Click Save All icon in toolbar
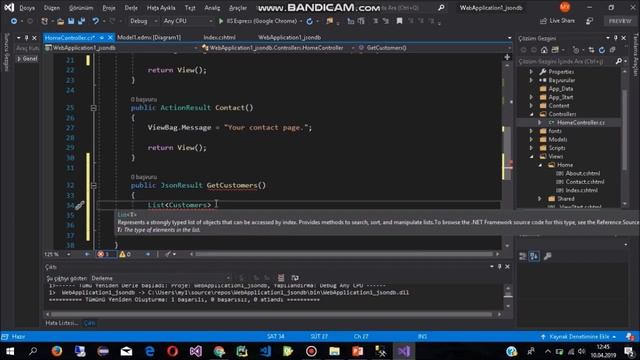The height and width of the screenshot is (360, 640). click(81, 21)
